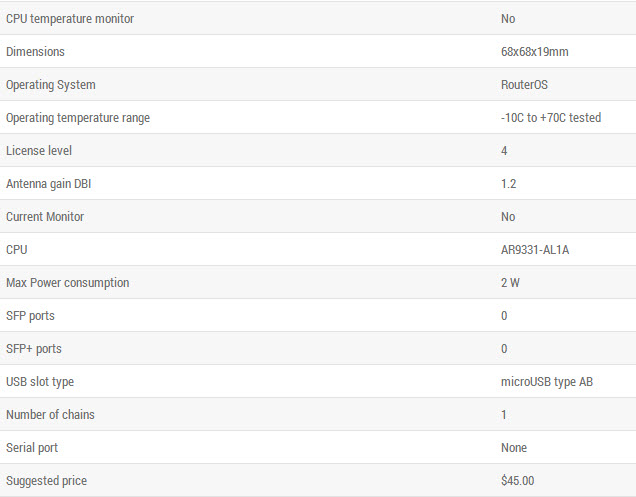Click the Max Power consumption label
The width and height of the screenshot is (636, 497).
pos(68,283)
